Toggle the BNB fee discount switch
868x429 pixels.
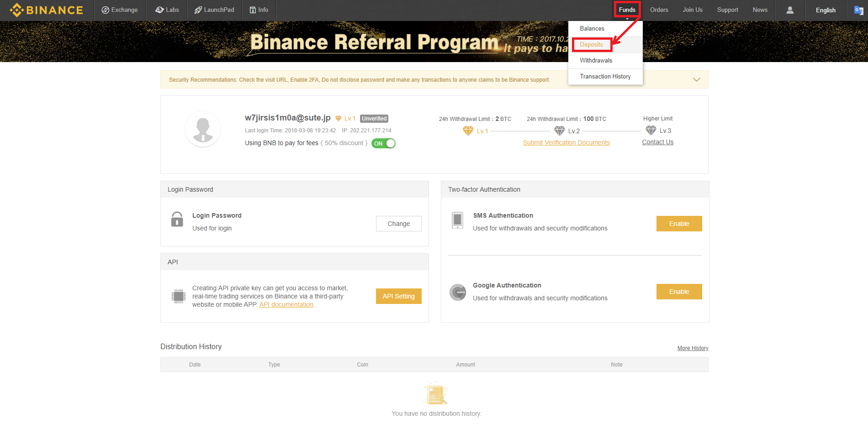click(x=383, y=143)
